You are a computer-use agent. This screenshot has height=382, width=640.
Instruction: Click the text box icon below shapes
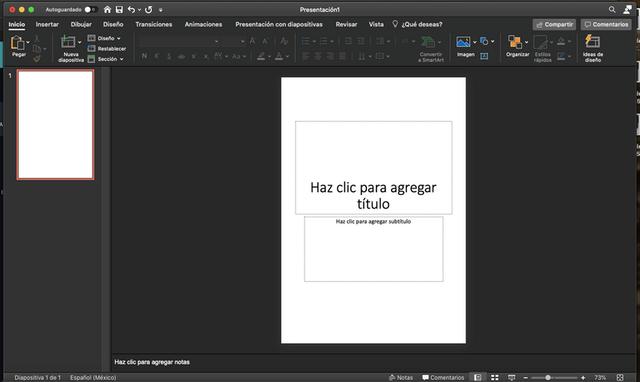pyautogui.click(x=484, y=56)
